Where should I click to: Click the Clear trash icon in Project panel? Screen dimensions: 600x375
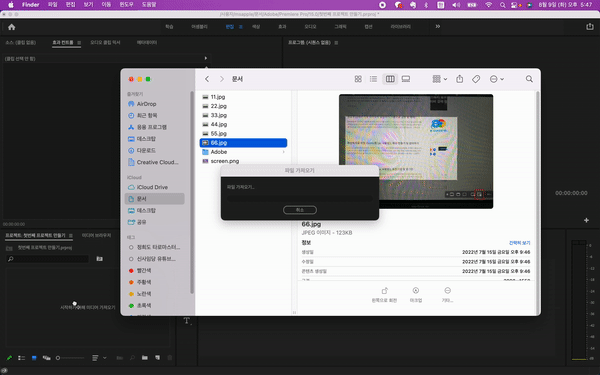pos(170,358)
